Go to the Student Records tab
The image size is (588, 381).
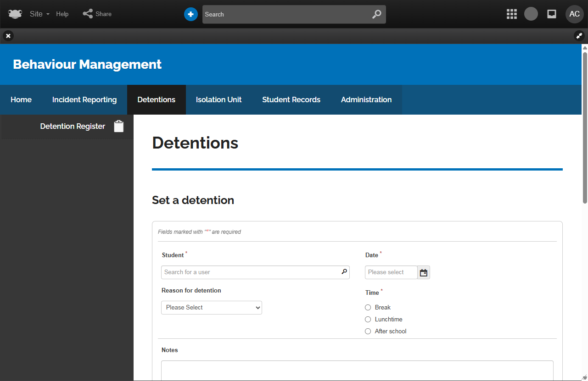click(x=291, y=99)
